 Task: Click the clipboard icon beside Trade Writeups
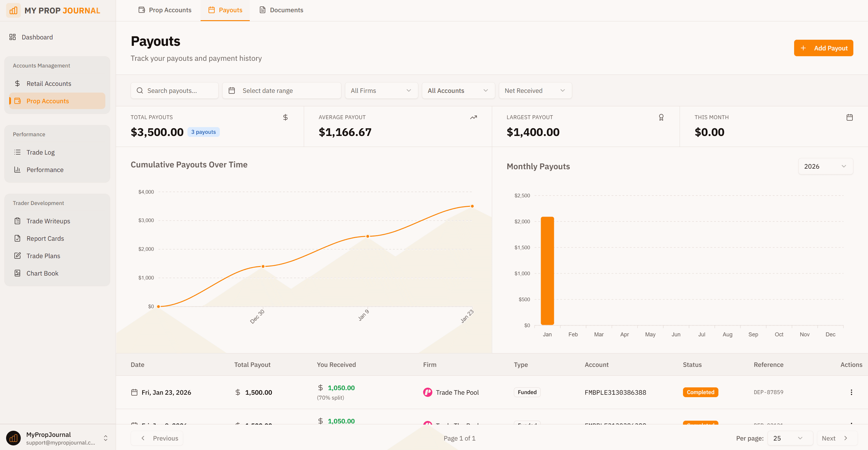pos(17,221)
